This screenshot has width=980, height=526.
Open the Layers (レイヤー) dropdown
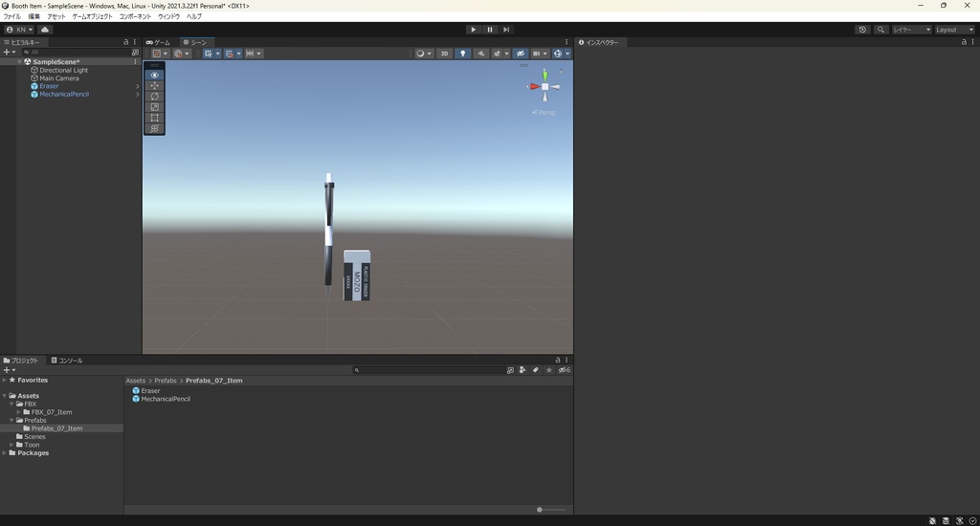[911, 30]
